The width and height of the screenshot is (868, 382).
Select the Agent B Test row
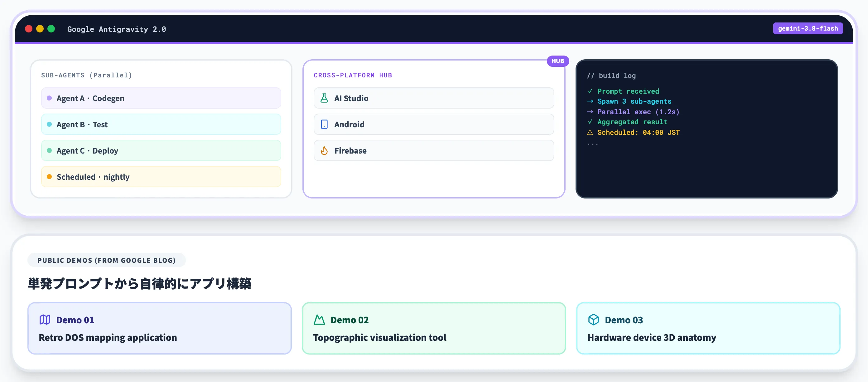[161, 125]
